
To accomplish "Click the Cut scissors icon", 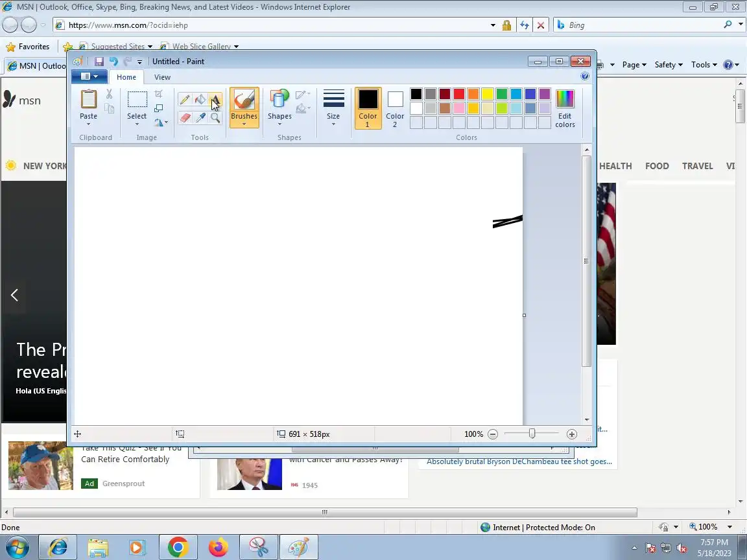I will tap(109, 94).
